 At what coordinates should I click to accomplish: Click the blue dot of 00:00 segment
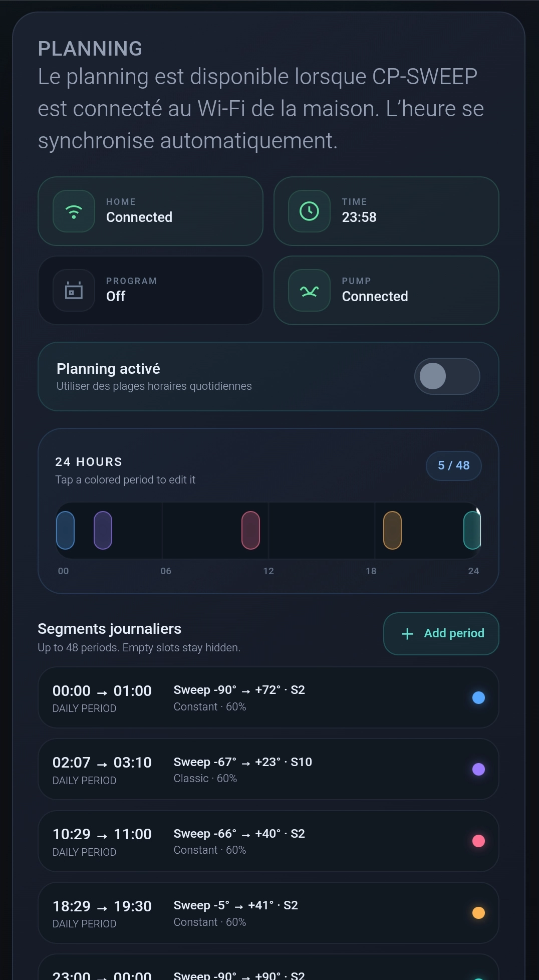coord(478,697)
